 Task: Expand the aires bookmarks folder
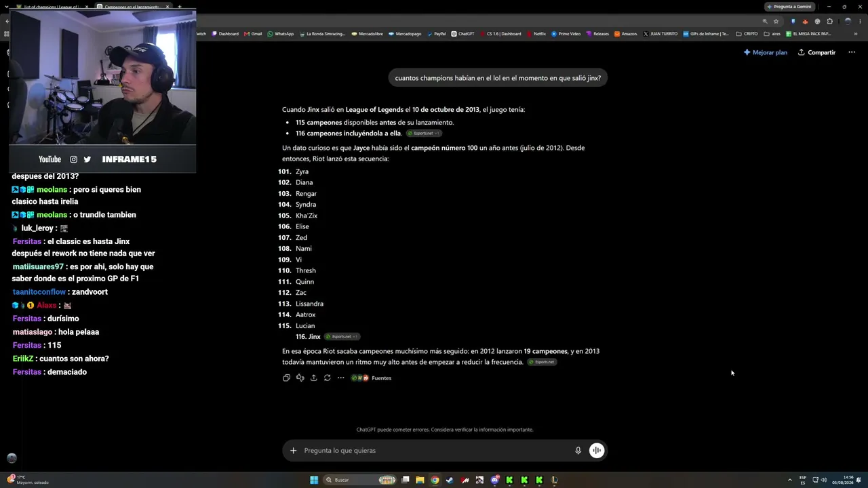772,34
